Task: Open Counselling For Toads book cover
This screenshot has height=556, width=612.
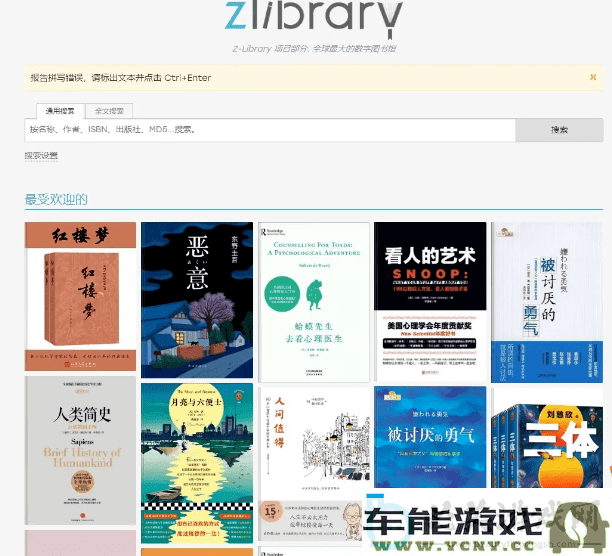Action: pyautogui.click(x=314, y=302)
